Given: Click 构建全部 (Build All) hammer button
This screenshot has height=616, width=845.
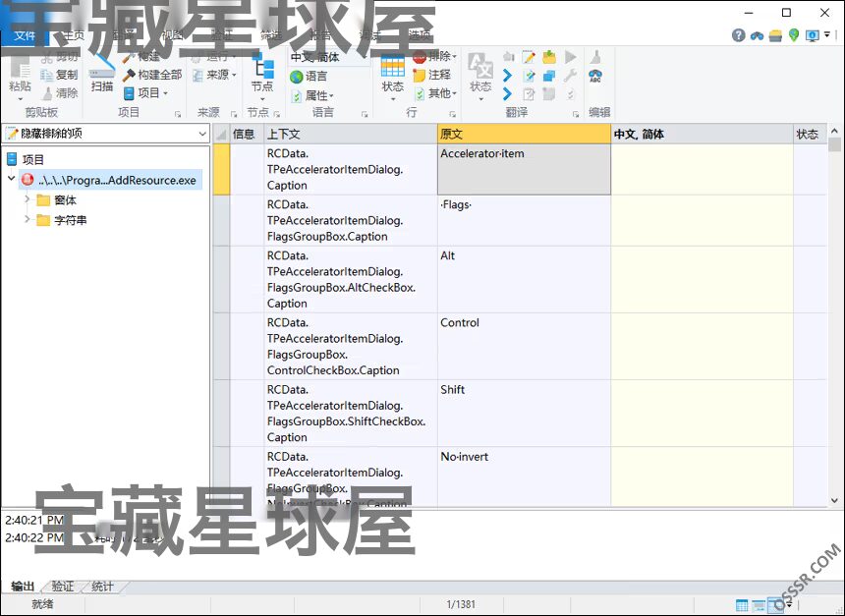Looking at the screenshot, I should [x=152, y=75].
